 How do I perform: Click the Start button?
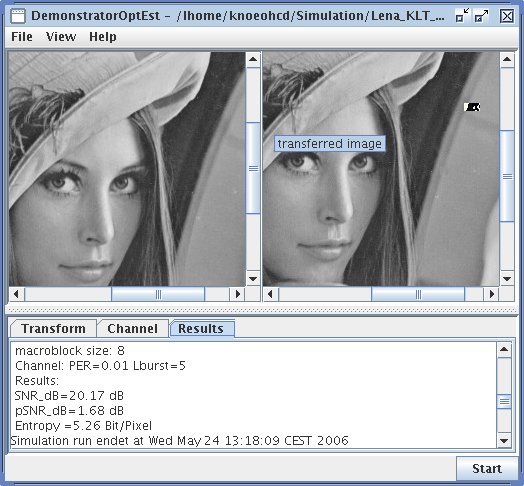(x=487, y=469)
